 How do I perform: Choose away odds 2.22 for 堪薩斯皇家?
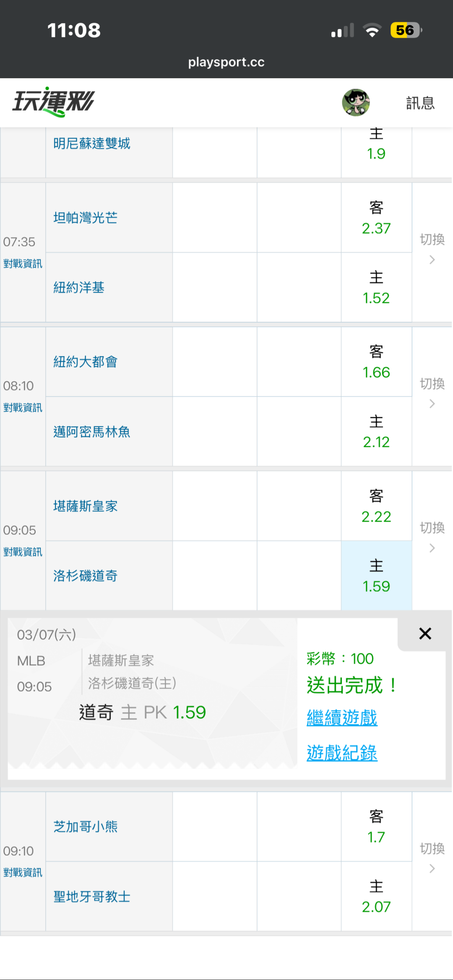point(376,506)
